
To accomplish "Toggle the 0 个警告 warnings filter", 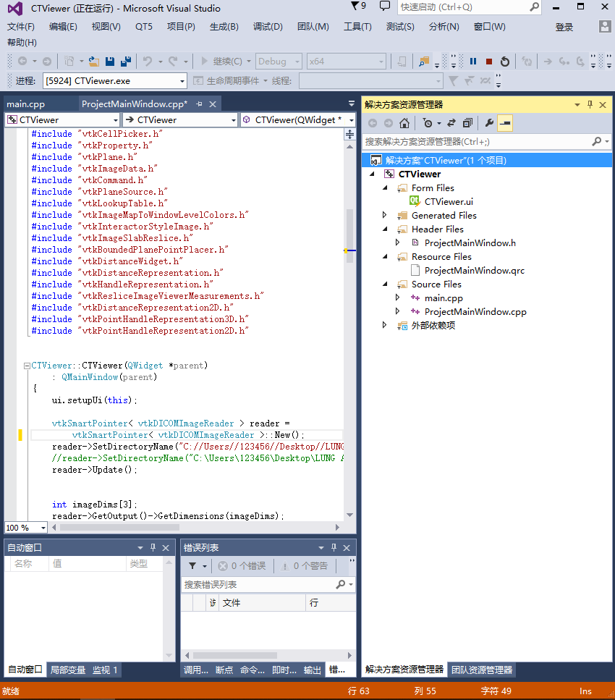I will tap(300, 565).
